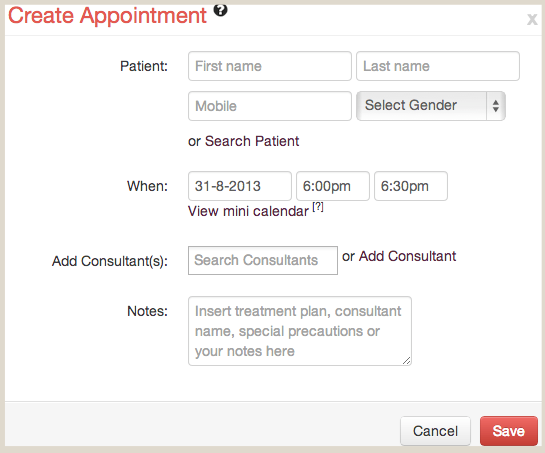Focus the Search Consultants box
This screenshot has width=545, height=453.
point(263,260)
